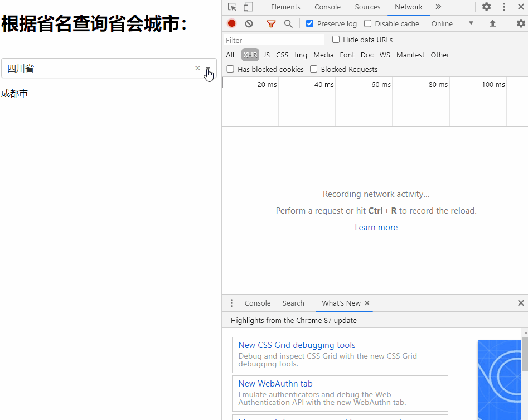Image resolution: width=528 pixels, height=420 pixels.
Task: Click the 60 ms timeline marker
Action: pos(381,85)
